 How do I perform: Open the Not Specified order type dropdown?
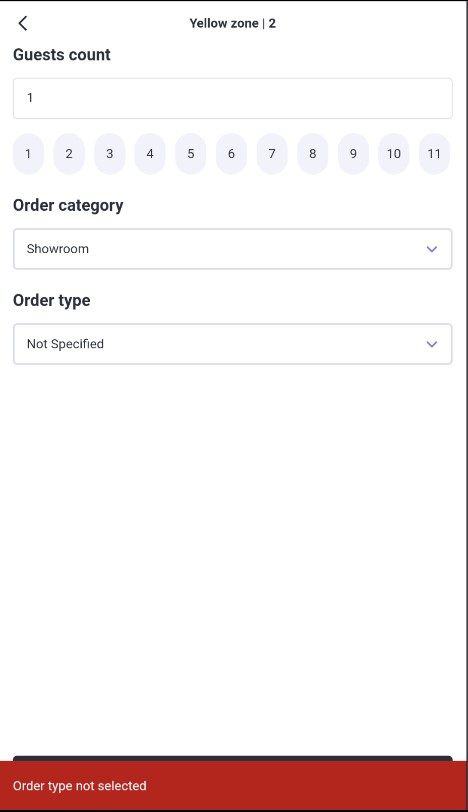[x=232, y=344]
